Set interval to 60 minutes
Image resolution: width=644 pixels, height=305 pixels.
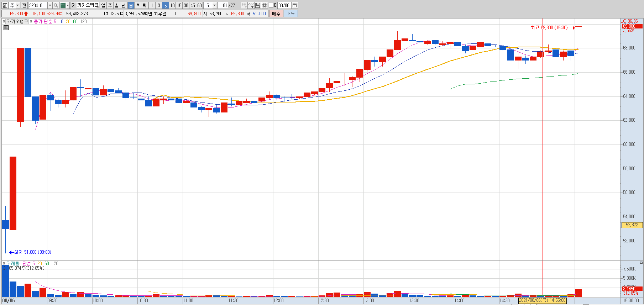pos(200,5)
